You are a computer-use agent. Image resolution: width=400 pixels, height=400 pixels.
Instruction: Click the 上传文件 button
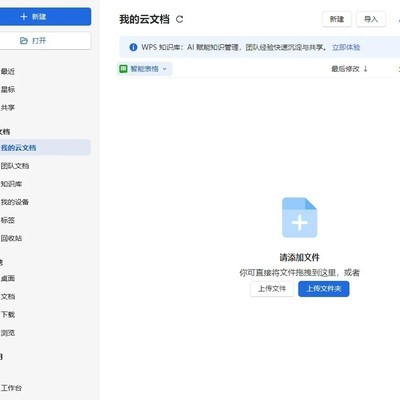click(x=272, y=289)
